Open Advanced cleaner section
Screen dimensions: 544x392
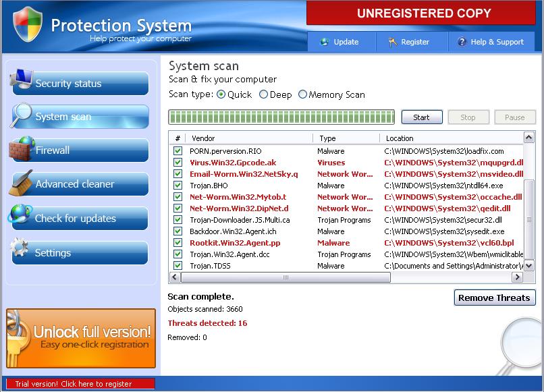(80, 184)
